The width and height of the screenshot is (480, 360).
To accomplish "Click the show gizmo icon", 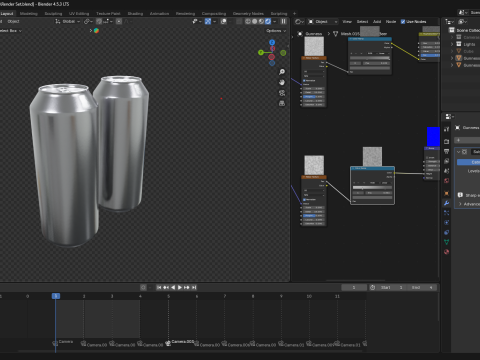I will pos(208,21).
